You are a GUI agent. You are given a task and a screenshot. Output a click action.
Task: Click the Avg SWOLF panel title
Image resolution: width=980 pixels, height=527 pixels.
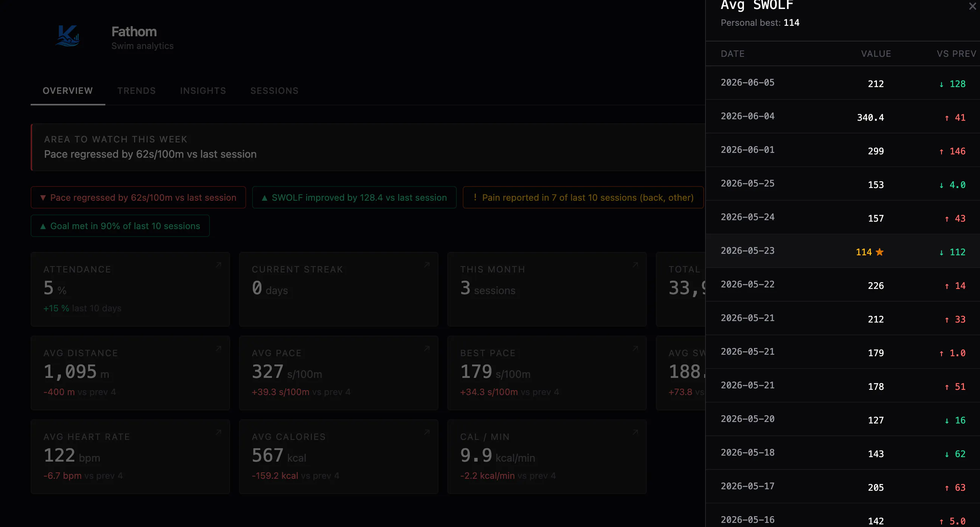tap(757, 5)
